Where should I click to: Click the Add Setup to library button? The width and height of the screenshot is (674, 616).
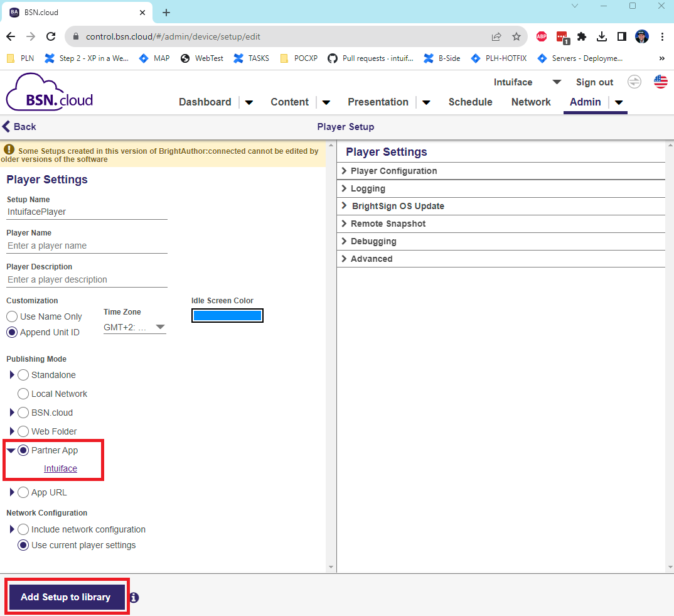pyautogui.click(x=66, y=597)
